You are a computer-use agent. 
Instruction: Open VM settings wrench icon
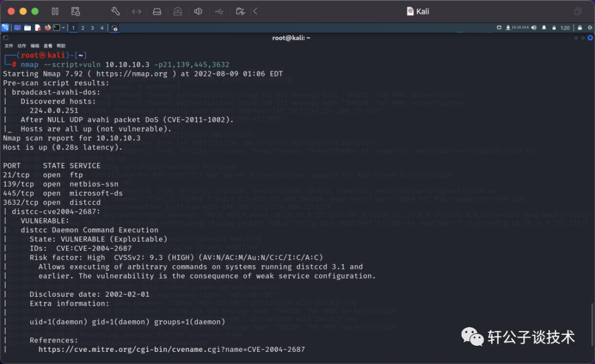click(x=115, y=12)
